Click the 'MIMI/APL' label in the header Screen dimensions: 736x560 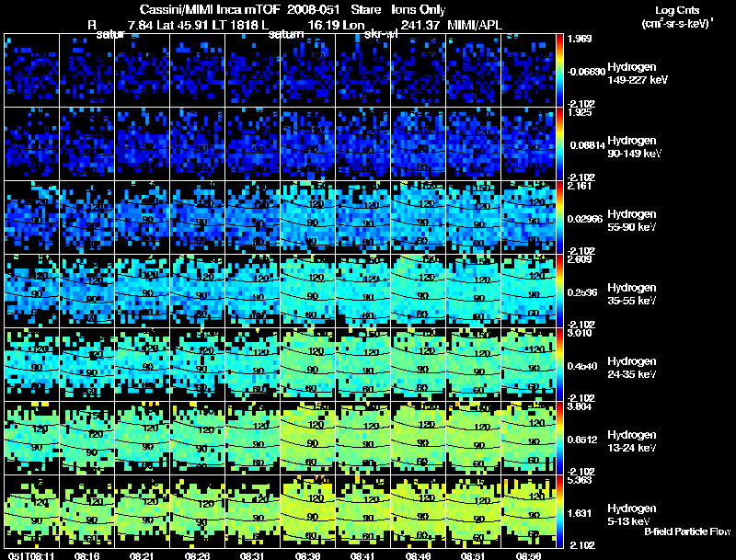[x=475, y=25]
